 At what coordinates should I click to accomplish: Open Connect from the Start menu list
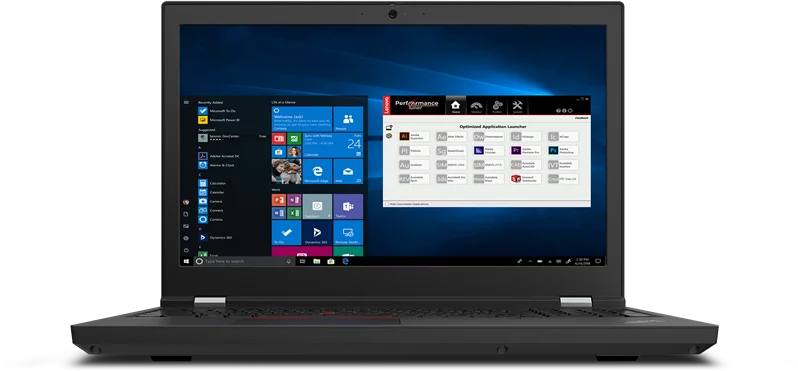tap(211, 210)
